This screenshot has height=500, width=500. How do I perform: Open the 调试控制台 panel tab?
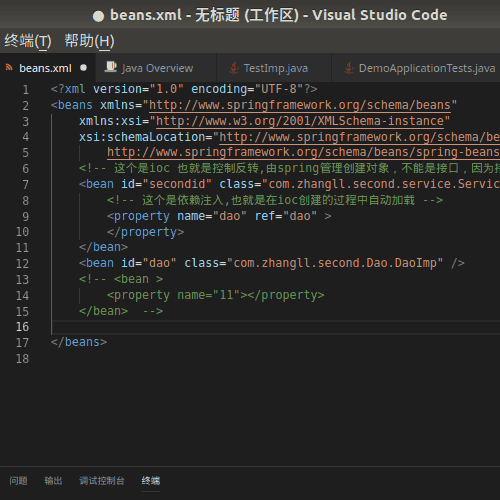tap(102, 481)
